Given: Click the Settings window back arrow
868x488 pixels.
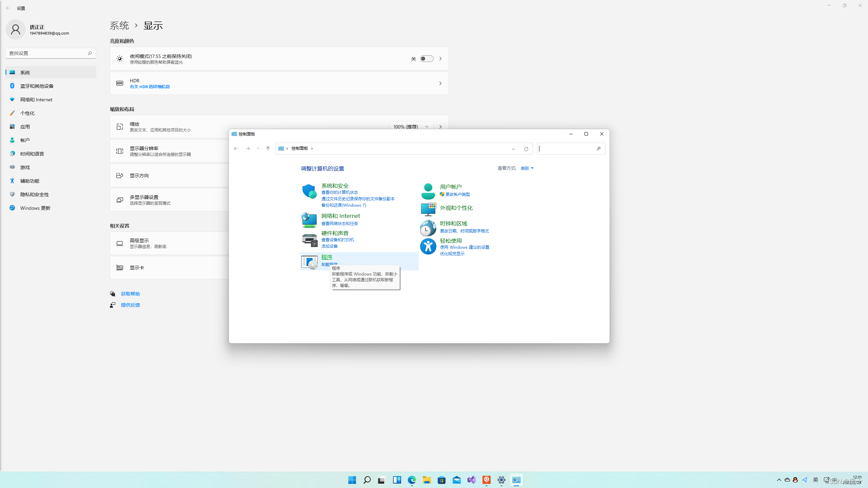Looking at the screenshot, I should [x=8, y=8].
